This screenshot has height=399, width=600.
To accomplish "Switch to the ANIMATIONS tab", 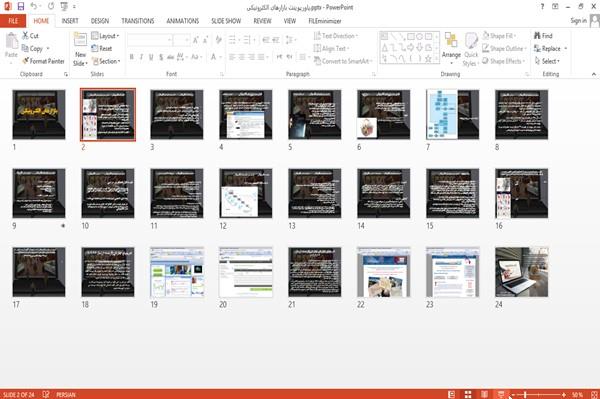I will coord(183,21).
